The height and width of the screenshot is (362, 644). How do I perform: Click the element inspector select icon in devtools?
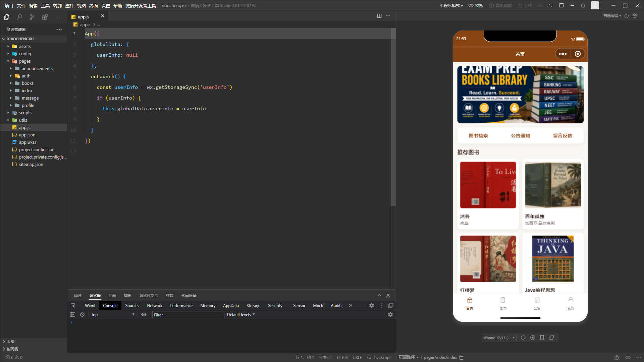click(73, 306)
